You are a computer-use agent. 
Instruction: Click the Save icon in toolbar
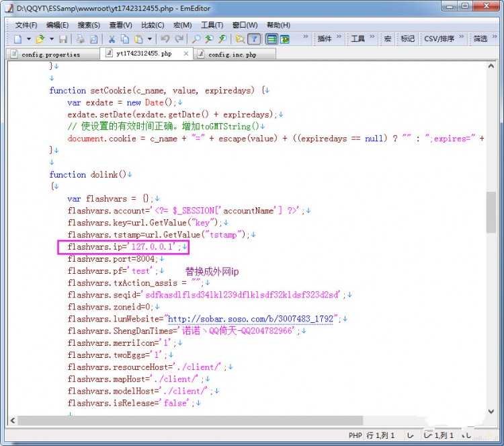click(63, 39)
